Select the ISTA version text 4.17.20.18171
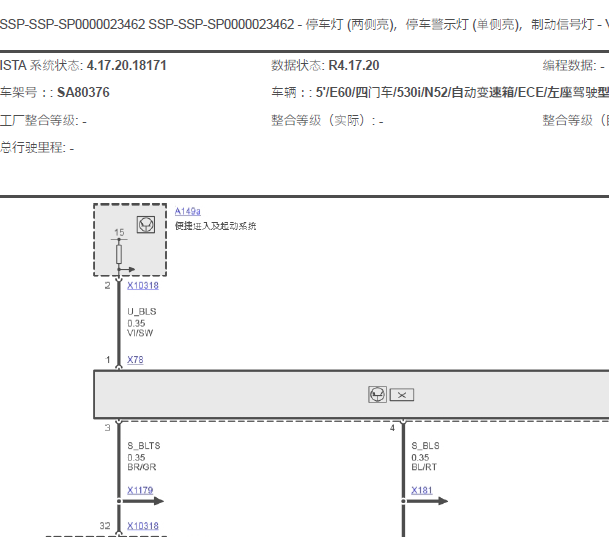 127,65
